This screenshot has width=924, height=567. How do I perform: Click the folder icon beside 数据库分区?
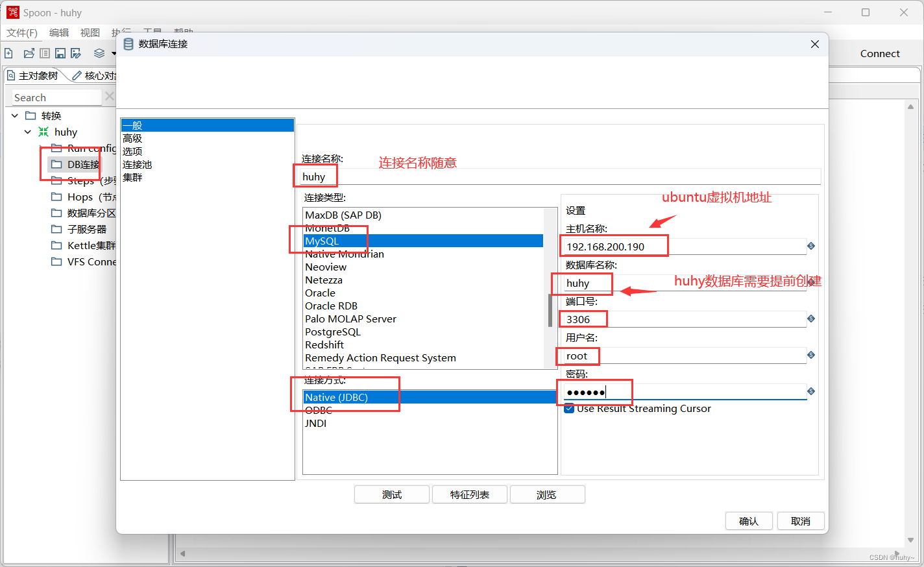tap(56, 213)
